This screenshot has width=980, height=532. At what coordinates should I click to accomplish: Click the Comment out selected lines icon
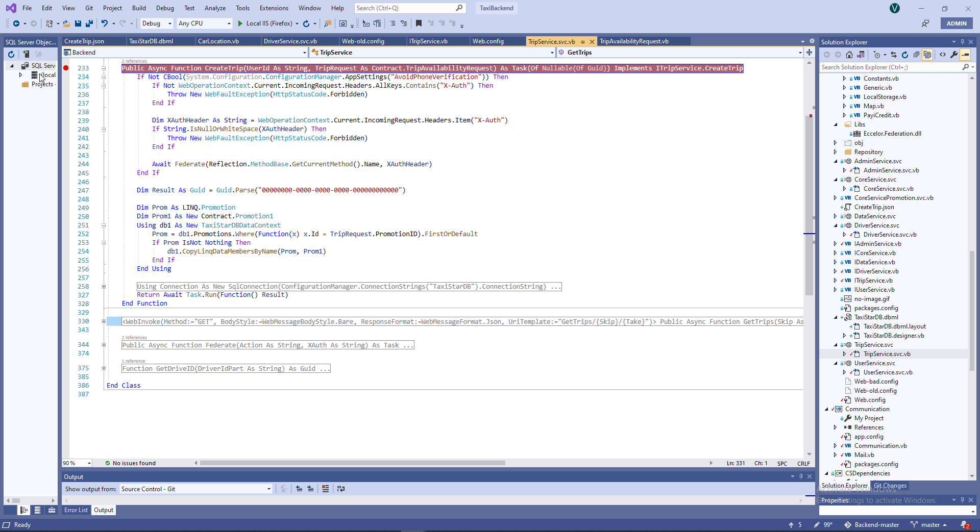pyautogui.click(x=392, y=23)
